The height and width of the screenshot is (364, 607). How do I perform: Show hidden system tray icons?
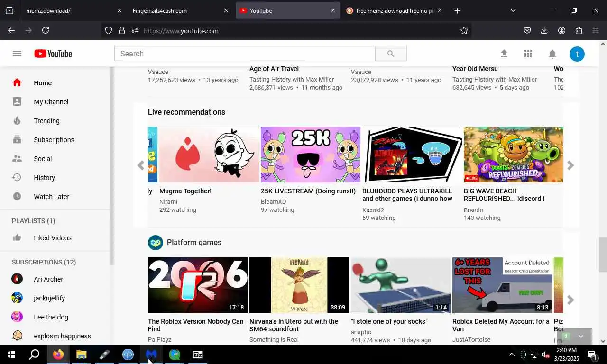click(x=512, y=355)
